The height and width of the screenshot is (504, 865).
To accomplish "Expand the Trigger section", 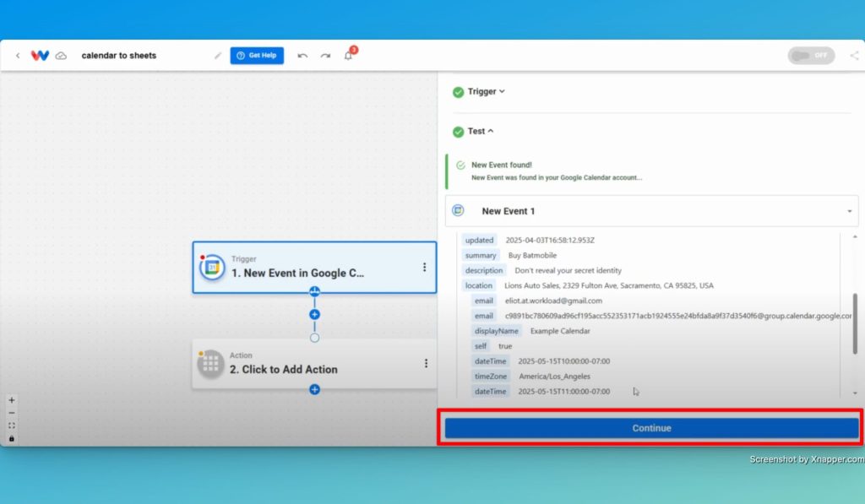I will click(486, 91).
